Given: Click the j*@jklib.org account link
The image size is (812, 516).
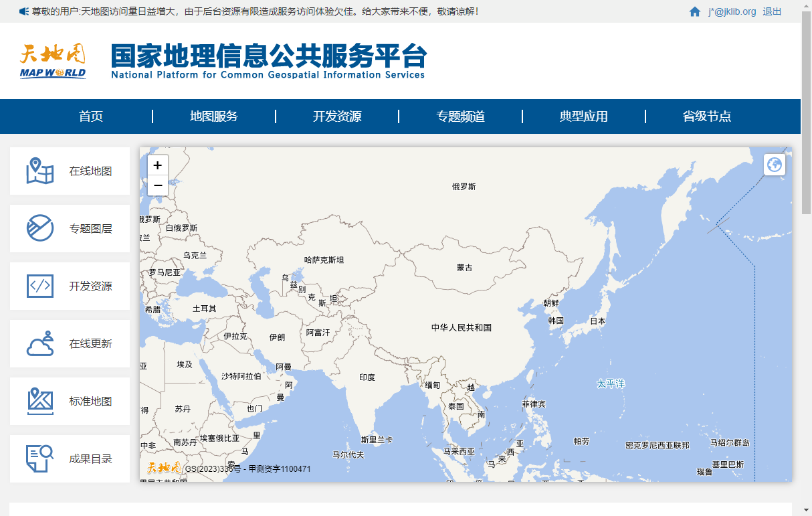Looking at the screenshot, I should tap(732, 11).
